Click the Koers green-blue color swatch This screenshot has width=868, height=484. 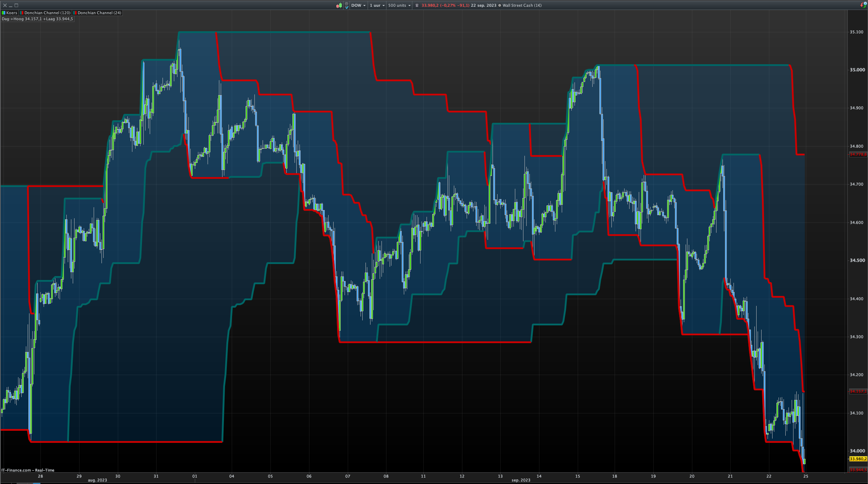point(4,13)
